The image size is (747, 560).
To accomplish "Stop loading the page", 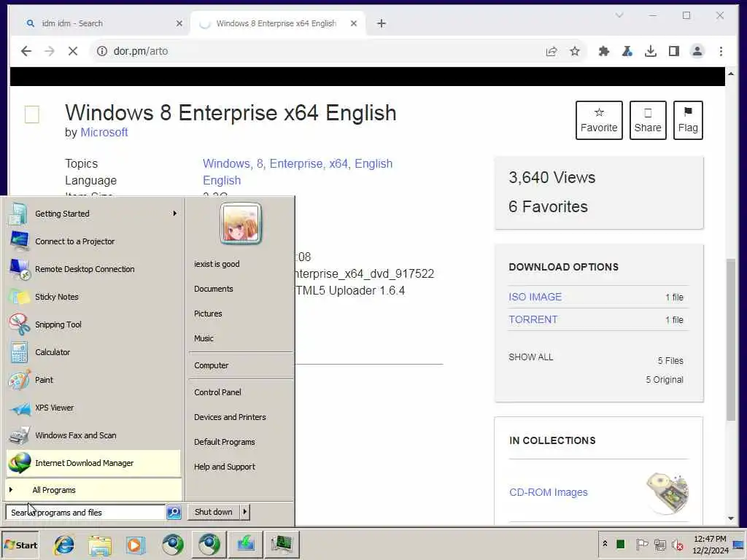I will click(x=72, y=51).
